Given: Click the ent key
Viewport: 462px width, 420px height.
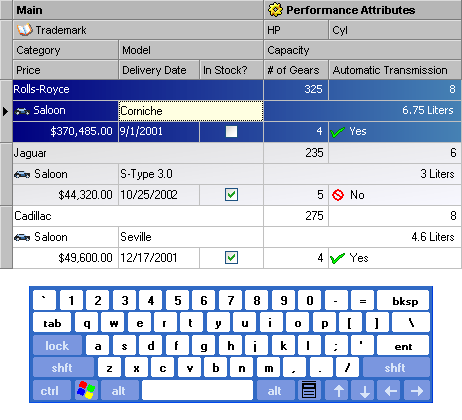Looking at the screenshot, I should click(x=403, y=345).
